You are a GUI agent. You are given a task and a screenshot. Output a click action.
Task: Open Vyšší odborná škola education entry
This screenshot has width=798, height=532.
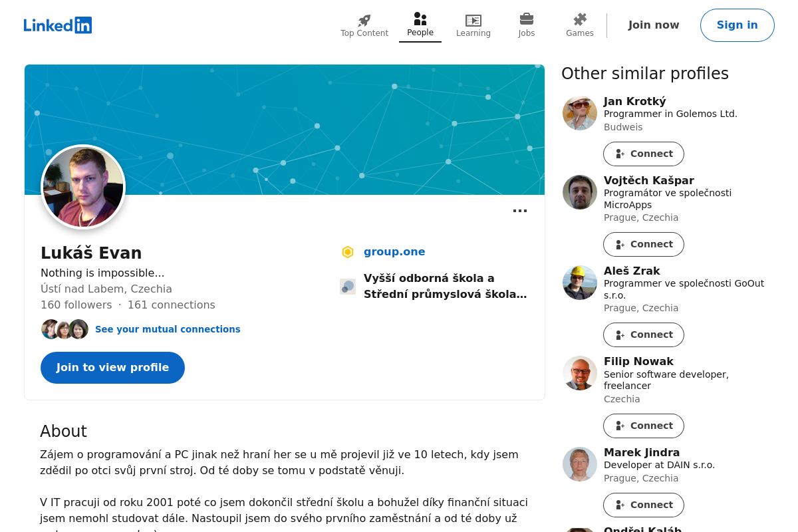click(x=445, y=286)
